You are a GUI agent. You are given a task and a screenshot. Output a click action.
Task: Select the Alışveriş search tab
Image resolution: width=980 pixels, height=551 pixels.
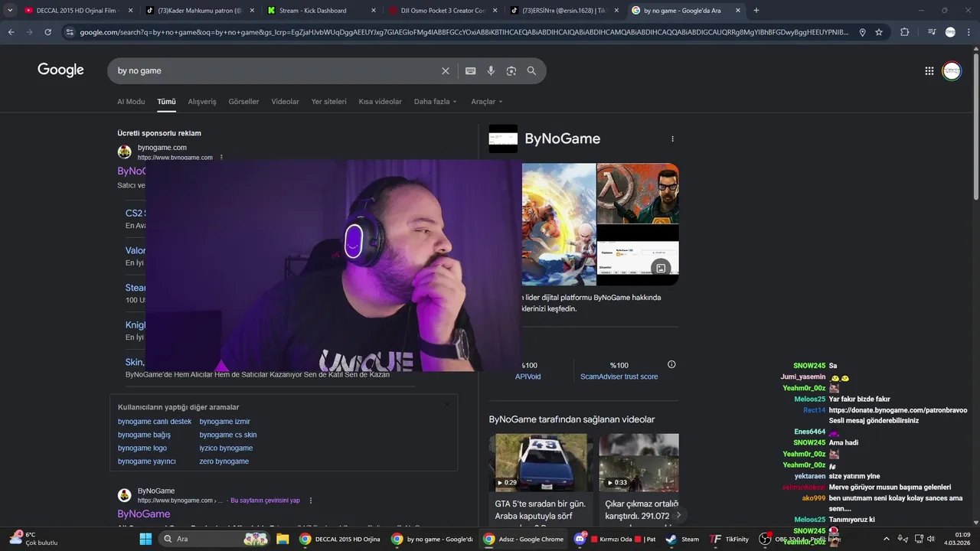click(x=202, y=102)
